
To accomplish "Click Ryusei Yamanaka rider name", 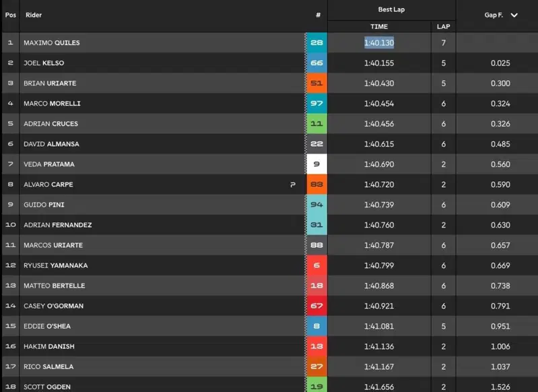I will (56, 265).
